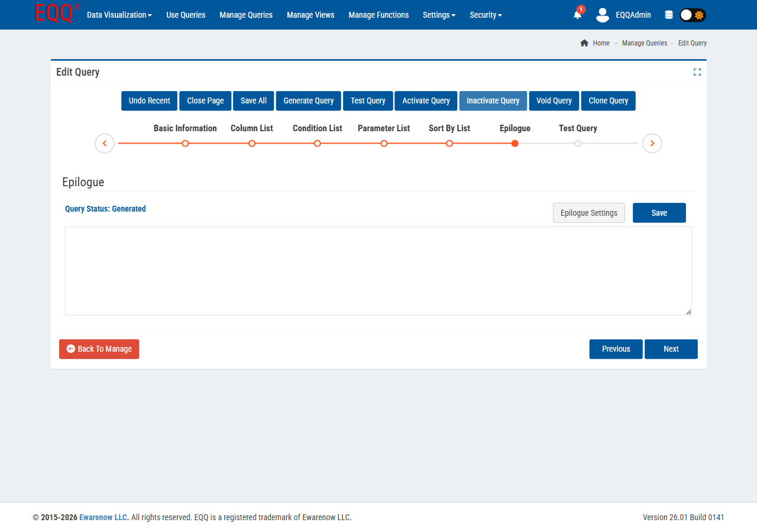The height and width of the screenshot is (532, 757).
Task: Click the Save All button
Action: coord(253,100)
